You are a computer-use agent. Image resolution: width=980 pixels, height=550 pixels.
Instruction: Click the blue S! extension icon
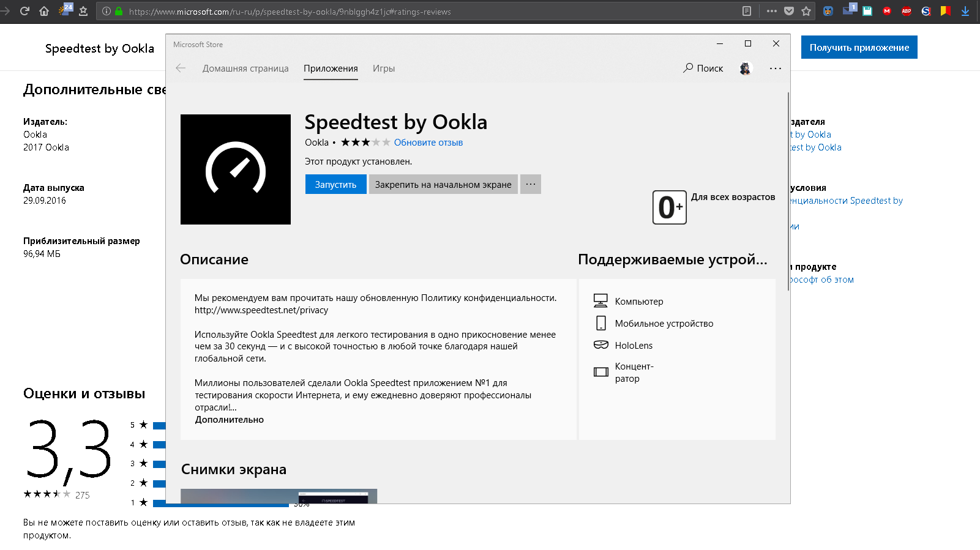926,11
